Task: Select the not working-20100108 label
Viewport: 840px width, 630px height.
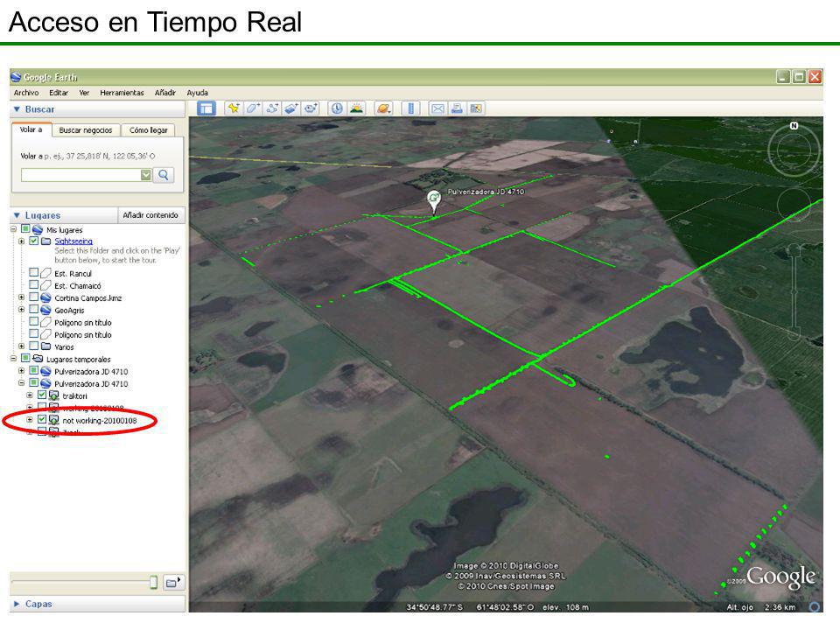Action: [100, 421]
